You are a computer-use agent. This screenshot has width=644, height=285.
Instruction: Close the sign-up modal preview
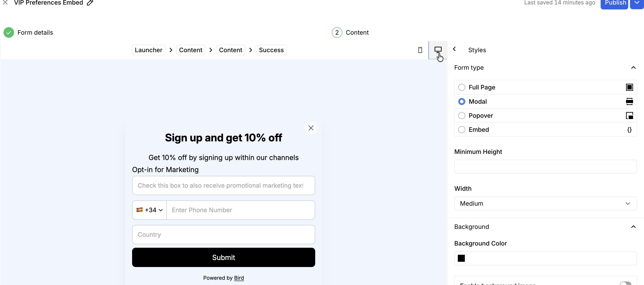click(311, 128)
